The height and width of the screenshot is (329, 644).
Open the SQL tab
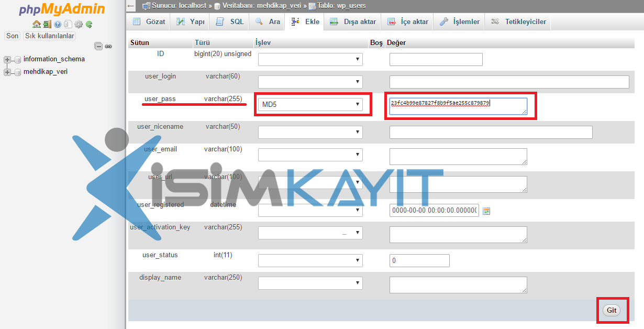tap(230, 21)
